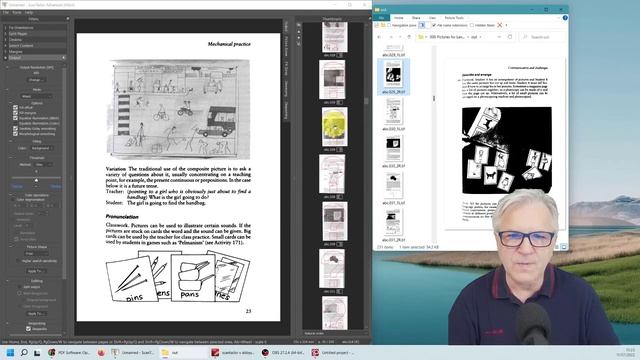The height and width of the screenshot is (360, 640).
Task: Collapse the Output Resolution section
Action: [x=7, y=67]
